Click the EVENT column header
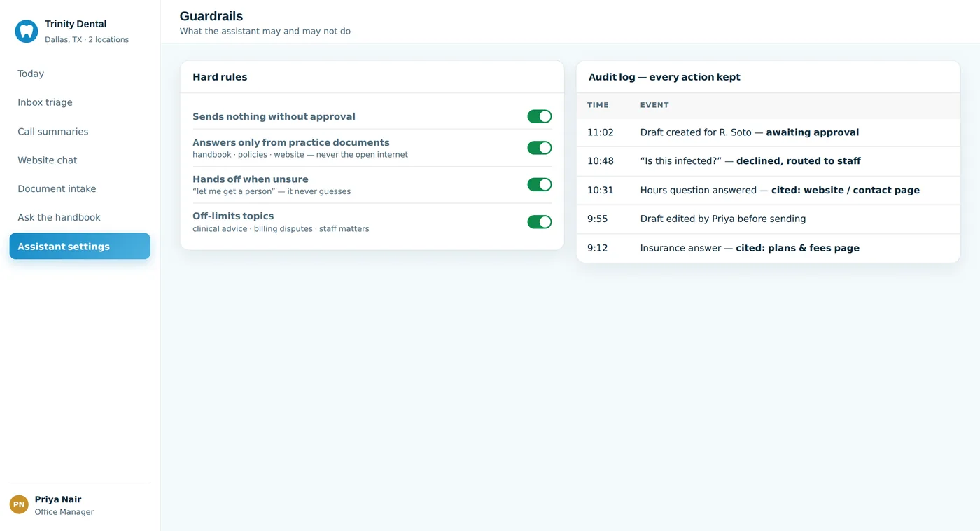Image resolution: width=980 pixels, height=531 pixels. 654,105
